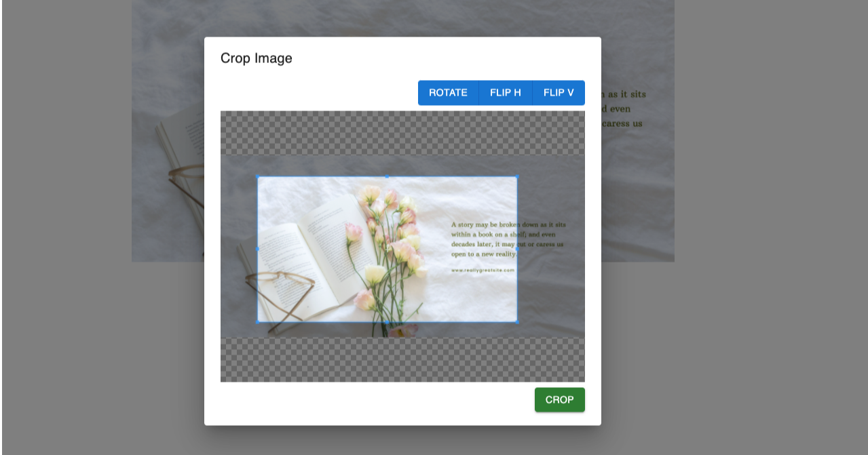
Task: Click the ROTATE button
Action: tap(449, 92)
